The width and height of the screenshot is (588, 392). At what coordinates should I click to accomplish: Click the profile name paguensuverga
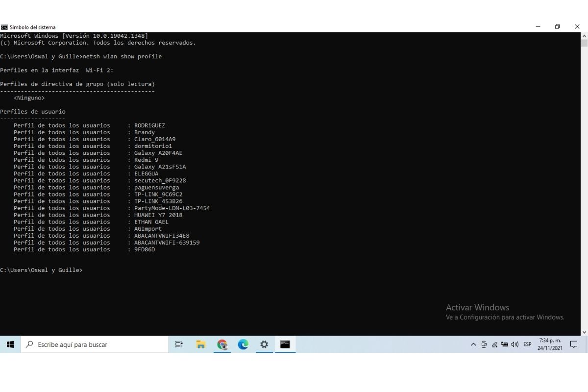coord(157,187)
